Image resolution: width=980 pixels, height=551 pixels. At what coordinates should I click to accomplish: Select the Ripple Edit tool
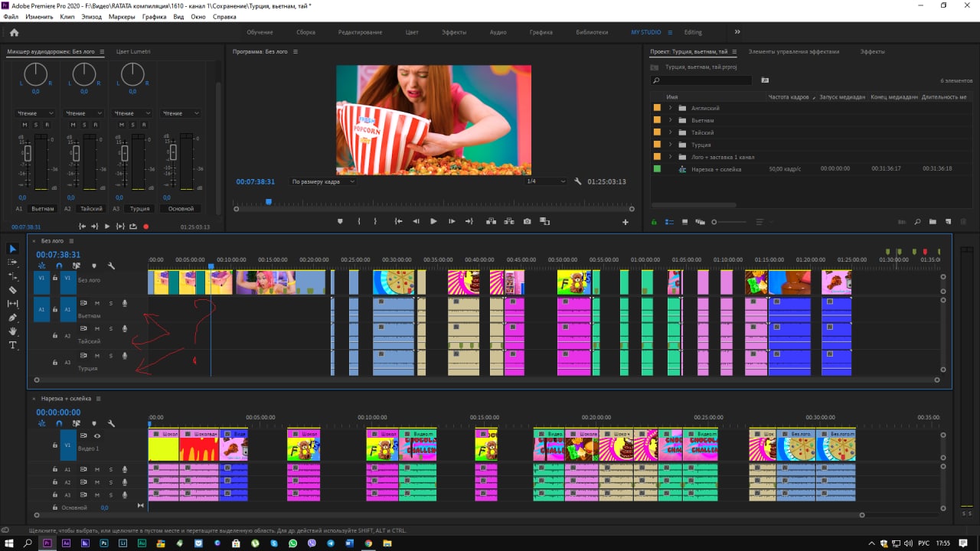12,276
